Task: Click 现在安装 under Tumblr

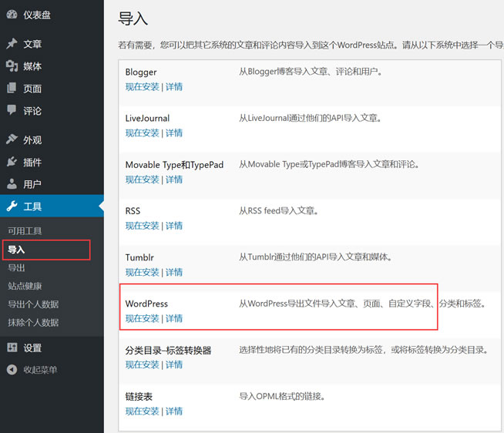Action: click(142, 272)
